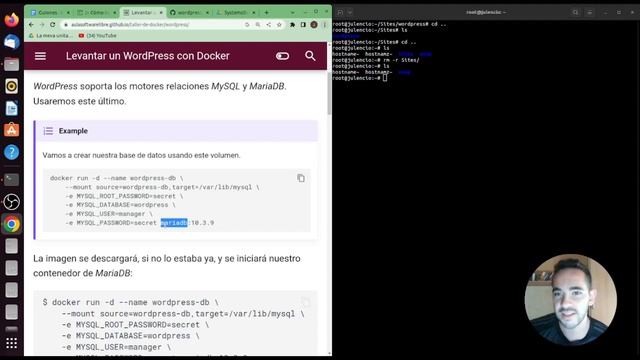This screenshot has height=360, width=640.
Task: Open Rhythmbox music player from the dock
Action: point(11,86)
